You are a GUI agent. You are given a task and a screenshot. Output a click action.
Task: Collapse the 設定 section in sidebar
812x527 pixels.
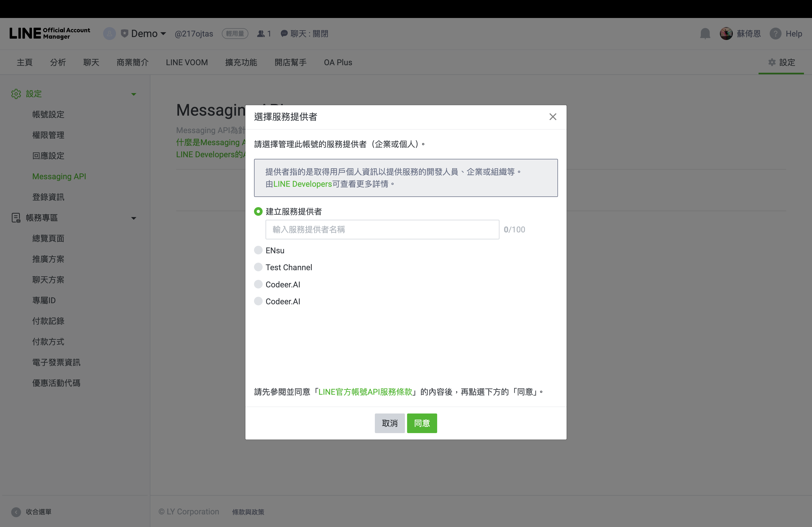coord(134,94)
